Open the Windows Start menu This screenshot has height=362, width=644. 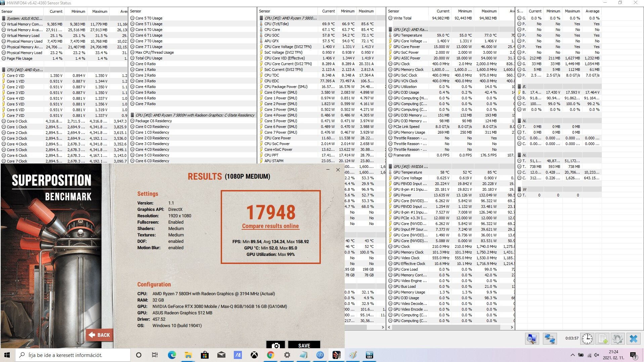pos(7,355)
